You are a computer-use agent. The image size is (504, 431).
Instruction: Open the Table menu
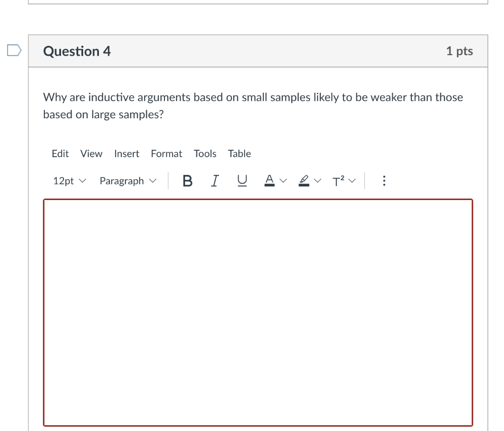tap(239, 154)
